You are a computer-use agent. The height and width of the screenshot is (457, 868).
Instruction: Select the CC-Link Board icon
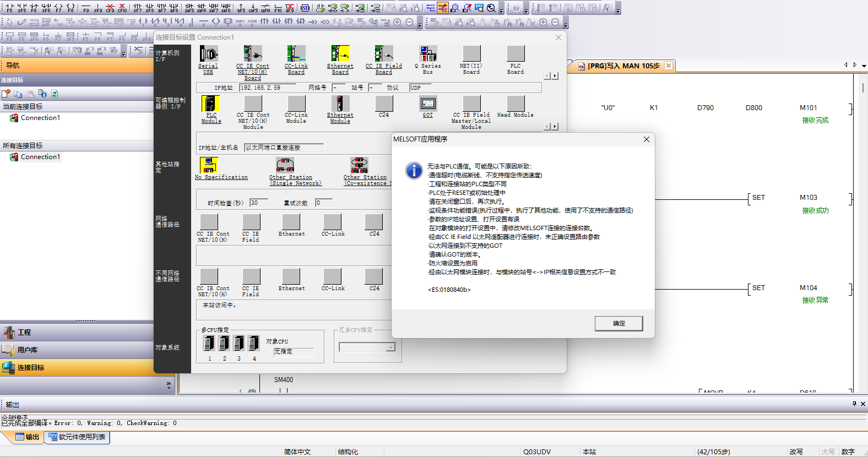coord(296,54)
